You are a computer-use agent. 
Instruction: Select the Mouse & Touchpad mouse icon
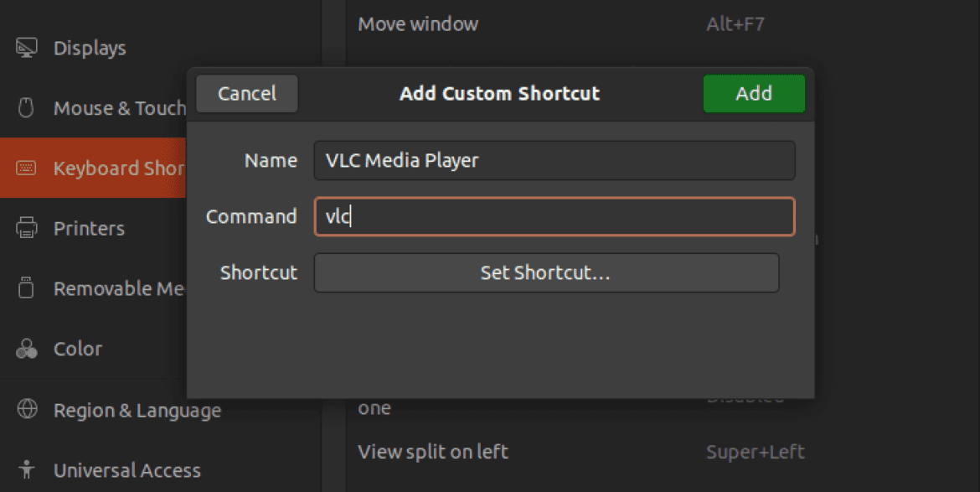coord(27,108)
